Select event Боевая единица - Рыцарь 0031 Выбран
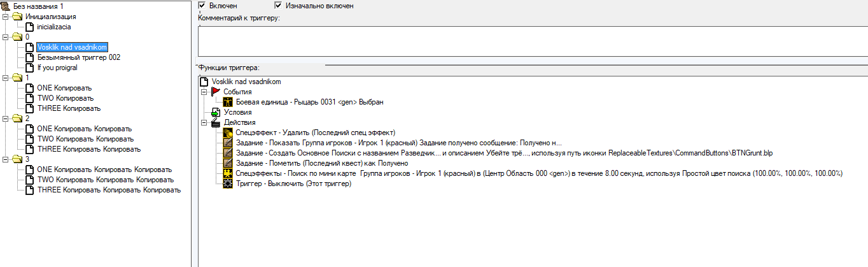 click(x=310, y=102)
